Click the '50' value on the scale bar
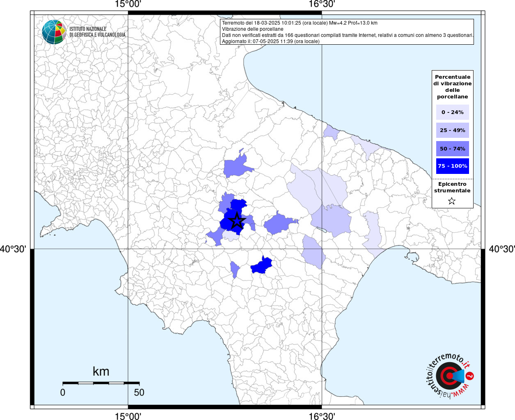Viewport: 515px width, 420px height. [139, 393]
